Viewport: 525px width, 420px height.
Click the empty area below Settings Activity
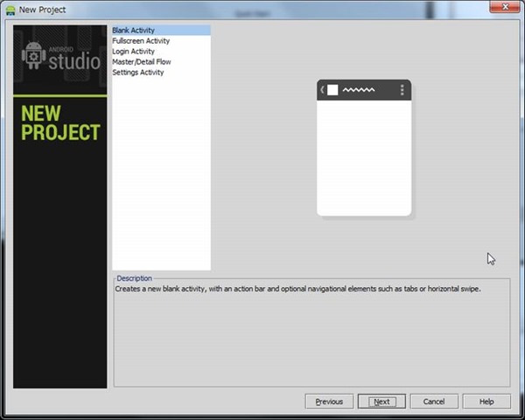point(161,175)
